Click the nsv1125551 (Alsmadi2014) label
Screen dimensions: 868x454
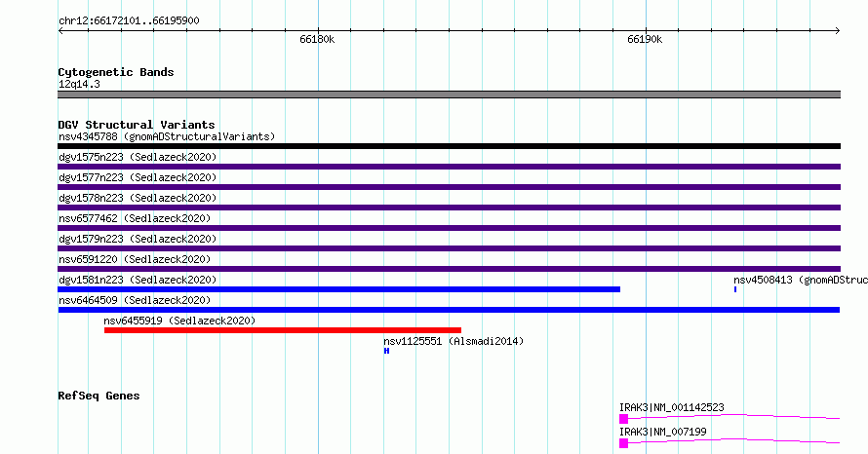pos(454,341)
